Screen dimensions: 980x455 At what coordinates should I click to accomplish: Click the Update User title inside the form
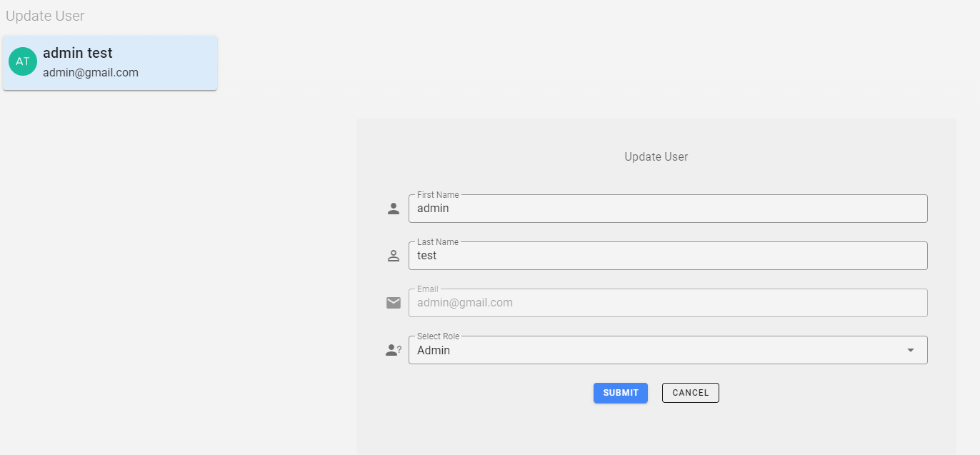pyautogui.click(x=656, y=156)
